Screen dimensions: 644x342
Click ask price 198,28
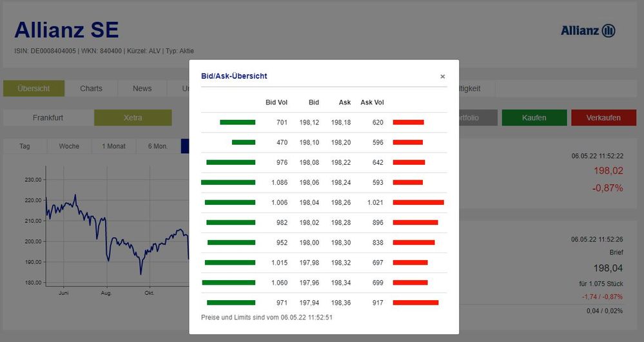pos(341,223)
